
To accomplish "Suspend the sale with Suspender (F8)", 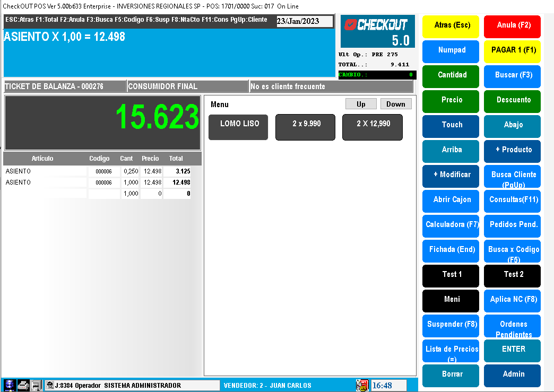I will [x=451, y=325].
